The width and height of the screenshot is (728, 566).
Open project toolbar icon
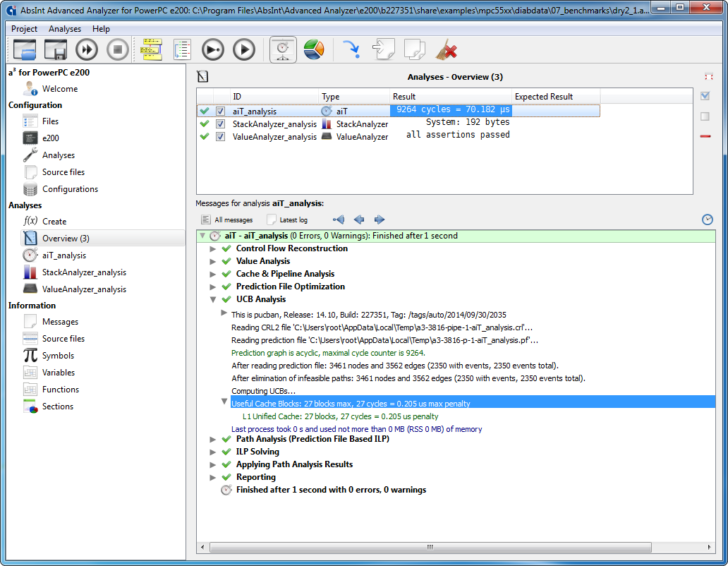pos(25,49)
